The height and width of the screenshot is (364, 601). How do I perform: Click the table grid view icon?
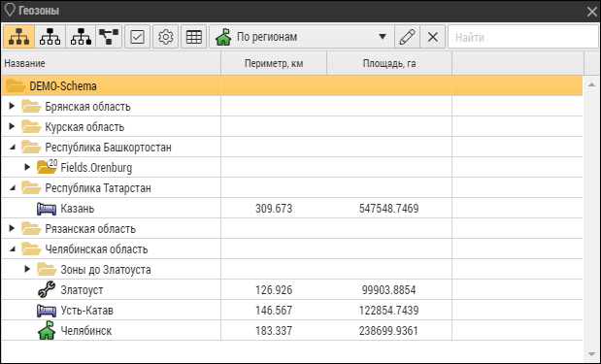coord(193,37)
